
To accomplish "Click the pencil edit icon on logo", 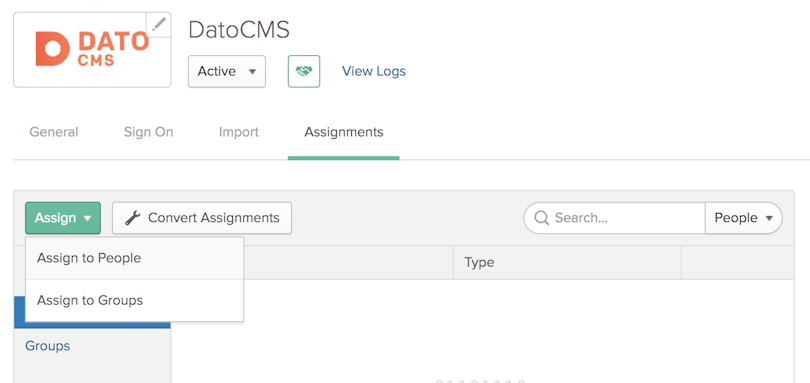I will (x=159, y=24).
